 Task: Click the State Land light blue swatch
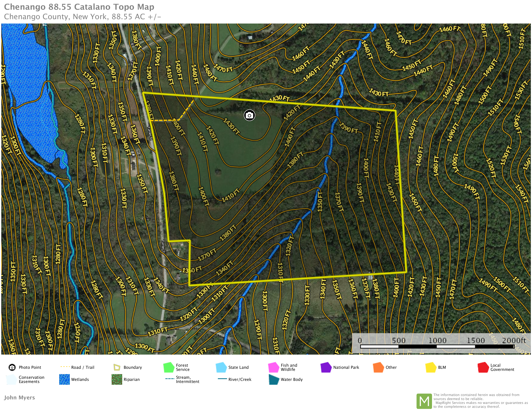[221, 367]
